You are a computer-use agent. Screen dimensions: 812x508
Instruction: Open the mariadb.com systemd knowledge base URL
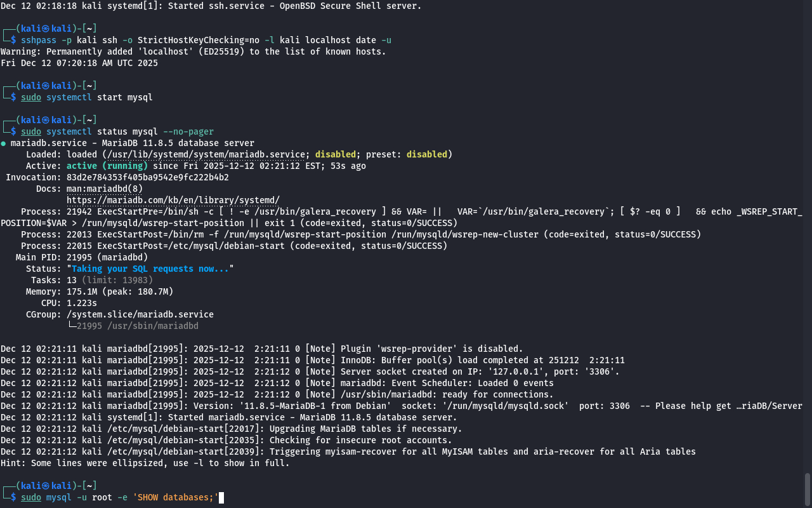(173, 200)
